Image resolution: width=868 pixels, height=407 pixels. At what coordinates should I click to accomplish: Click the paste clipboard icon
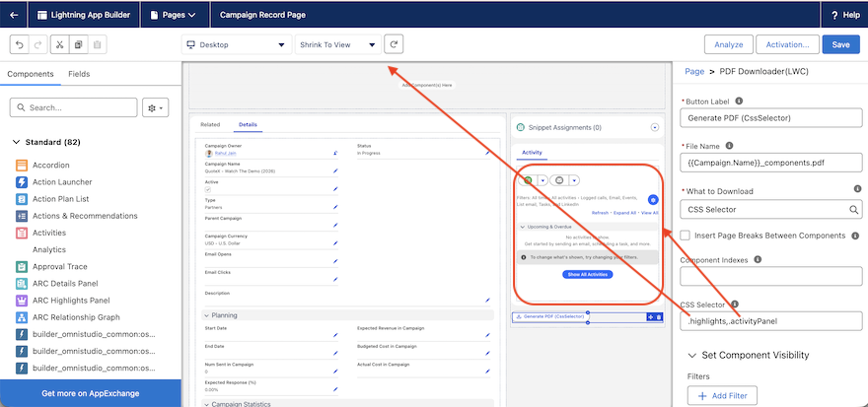pyautogui.click(x=97, y=44)
